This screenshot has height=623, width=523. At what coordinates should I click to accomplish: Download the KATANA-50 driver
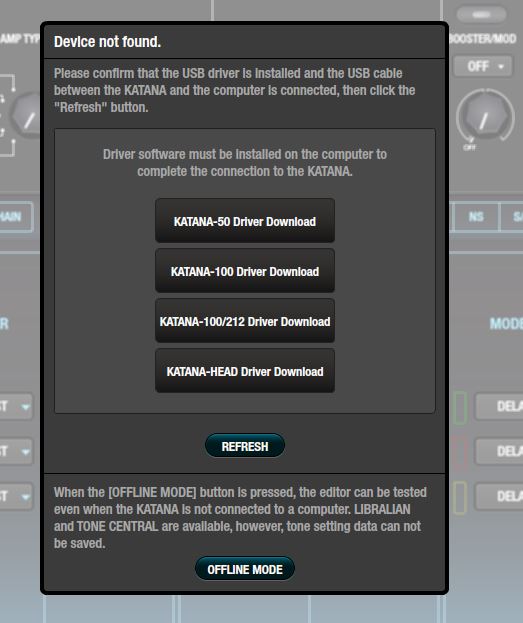point(245,221)
